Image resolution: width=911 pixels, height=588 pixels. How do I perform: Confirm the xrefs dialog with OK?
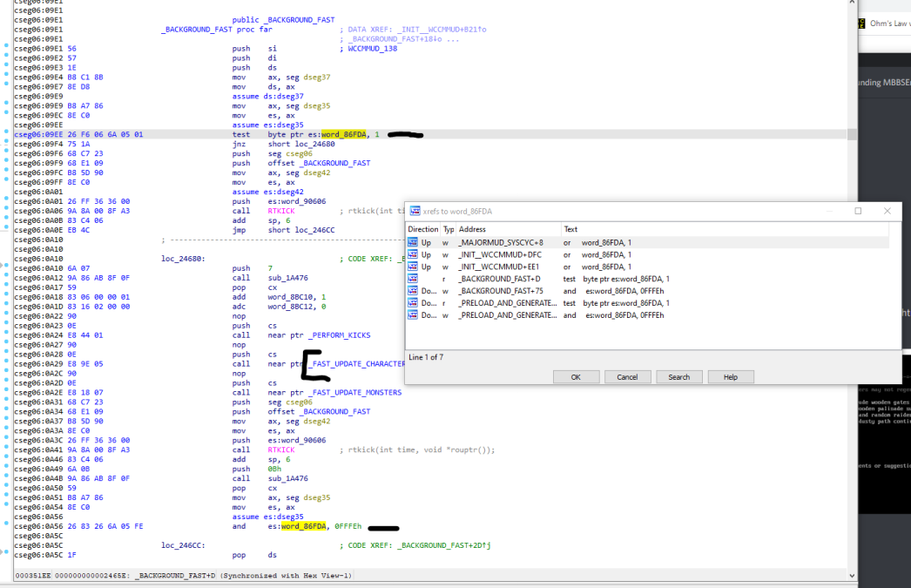576,377
